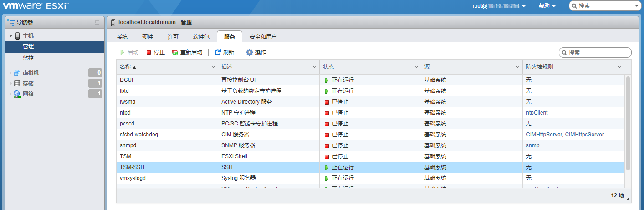Image resolution: width=644 pixels, height=210 pixels.
Task: Click the NTP 守护进程 description cell
Action: [x=238, y=113]
